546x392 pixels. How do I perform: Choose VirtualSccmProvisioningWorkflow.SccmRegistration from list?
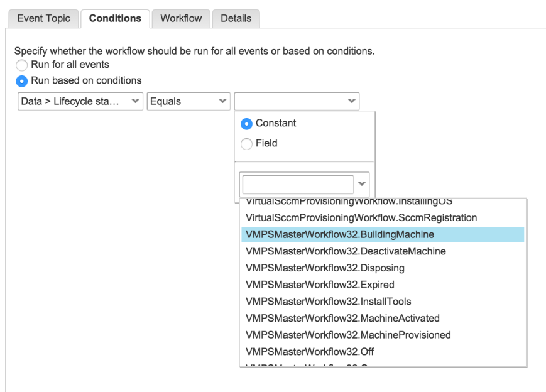pos(361,217)
